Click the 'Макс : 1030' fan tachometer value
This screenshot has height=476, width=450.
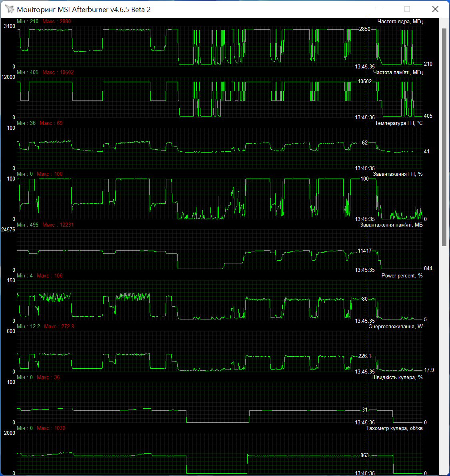51,428
